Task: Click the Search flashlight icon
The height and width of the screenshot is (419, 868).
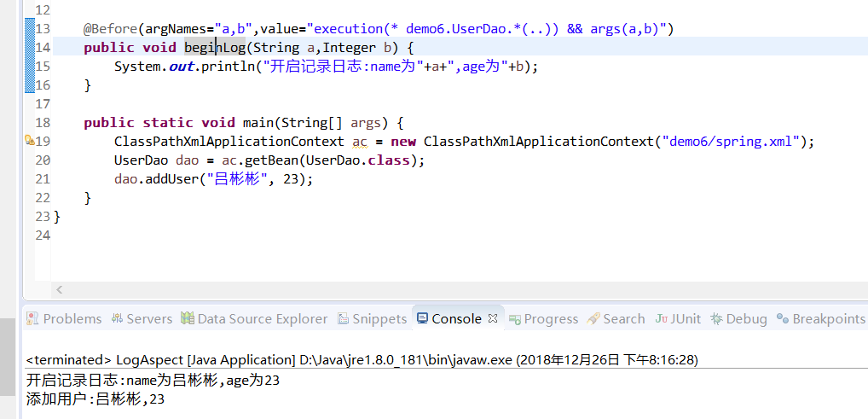Action: [593, 318]
